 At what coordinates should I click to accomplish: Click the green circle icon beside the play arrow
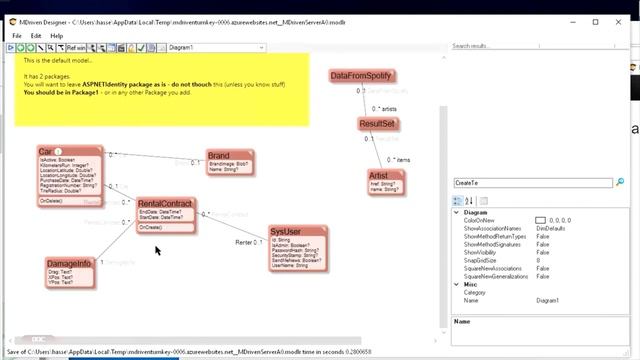(20, 48)
